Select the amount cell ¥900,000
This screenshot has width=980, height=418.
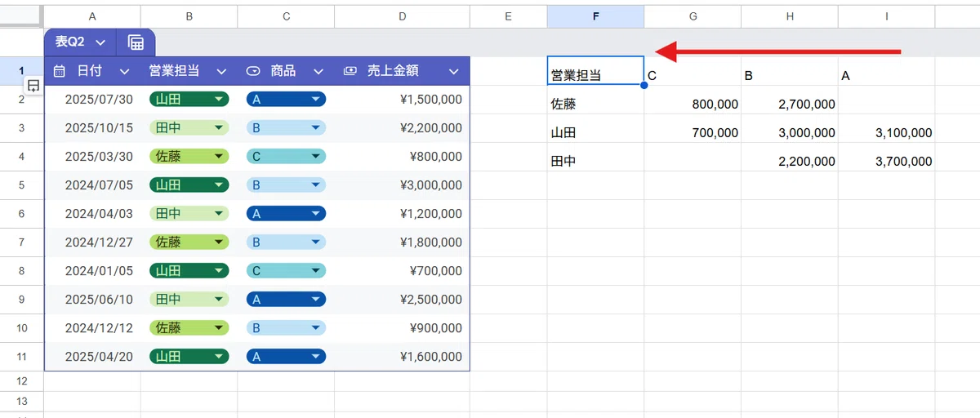coord(402,328)
